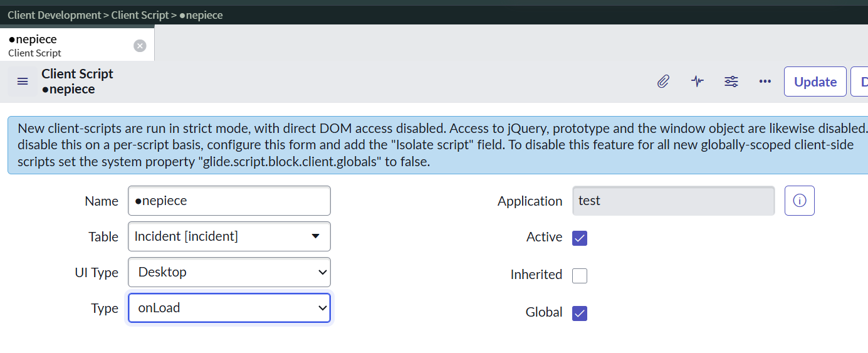Toggle the Global checkbox
The height and width of the screenshot is (353, 868).
click(x=580, y=313)
